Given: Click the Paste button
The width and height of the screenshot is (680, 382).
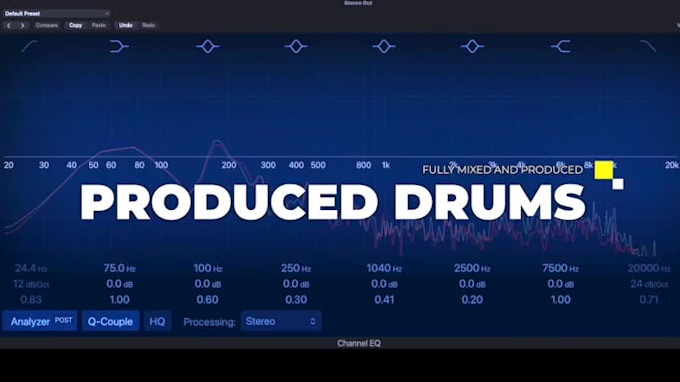Looking at the screenshot, I should [x=98, y=26].
